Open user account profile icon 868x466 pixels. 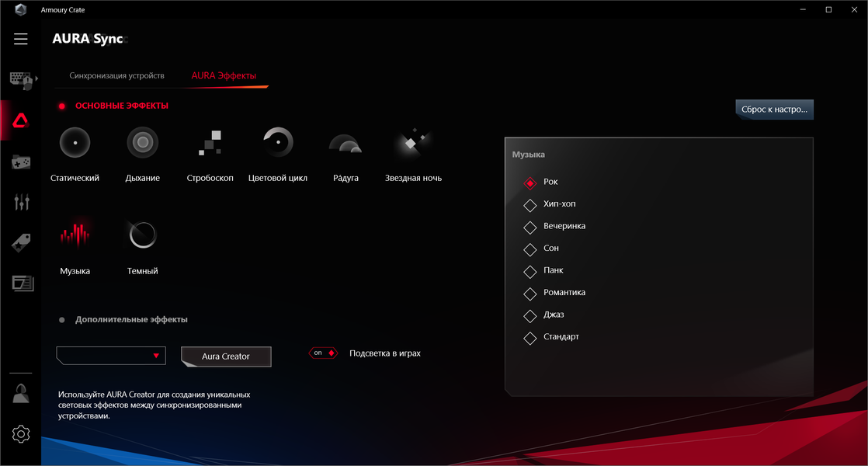(21, 394)
